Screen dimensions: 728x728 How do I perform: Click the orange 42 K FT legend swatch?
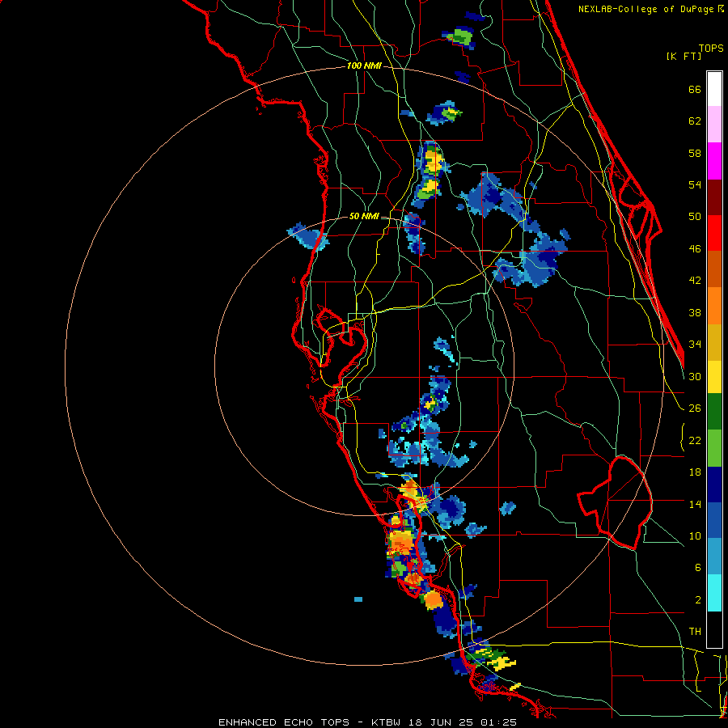pyautogui.click(x=714, y=305)
